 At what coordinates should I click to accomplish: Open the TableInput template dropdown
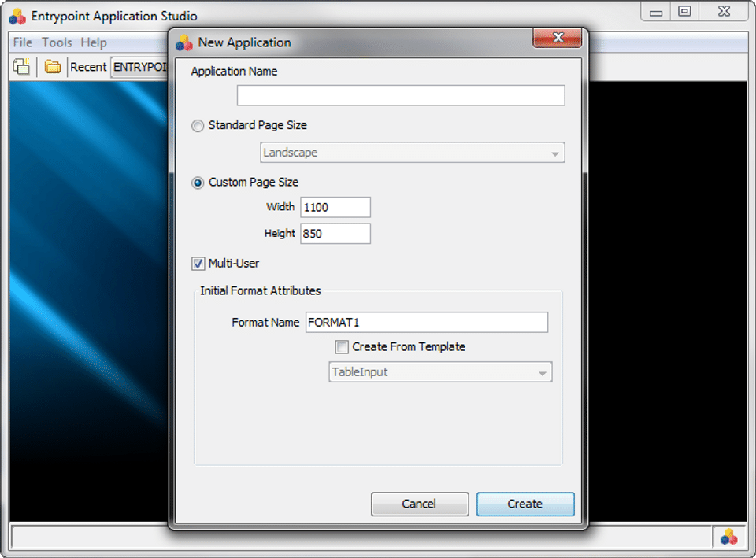coord(440,372)
